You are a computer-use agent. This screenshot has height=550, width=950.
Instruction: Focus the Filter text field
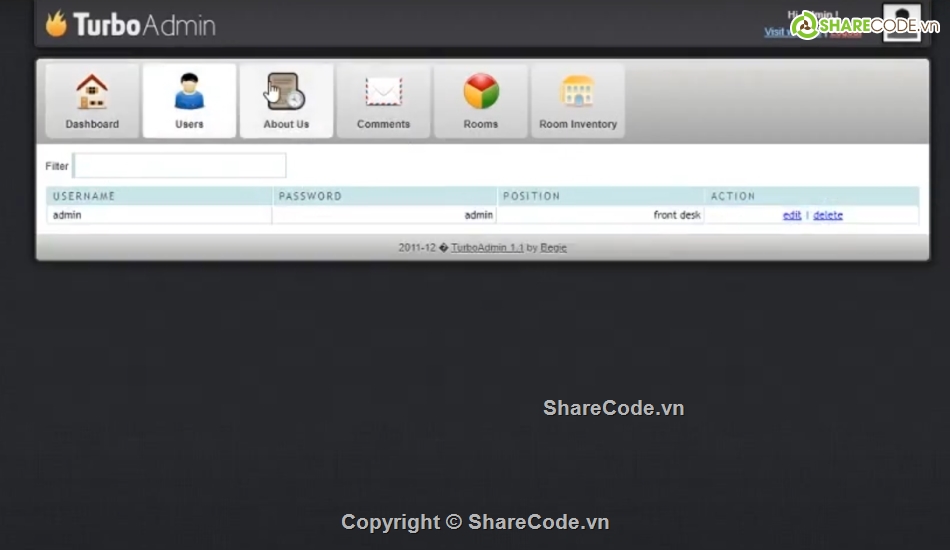(x=179, y=165)
